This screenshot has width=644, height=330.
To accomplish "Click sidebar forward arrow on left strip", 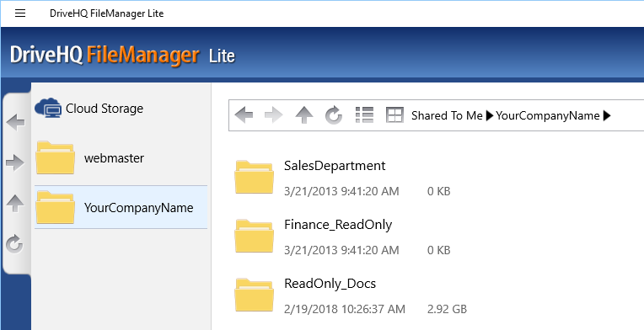I will coord(16,163).
